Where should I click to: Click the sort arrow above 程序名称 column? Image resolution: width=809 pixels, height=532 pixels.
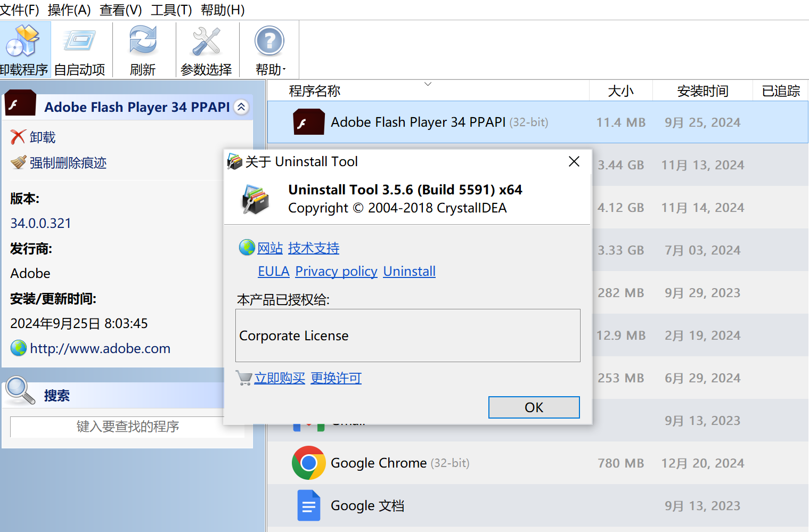tap(428, 84)
